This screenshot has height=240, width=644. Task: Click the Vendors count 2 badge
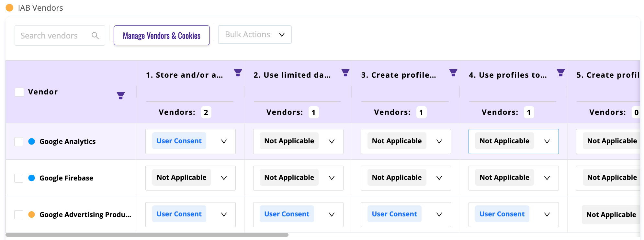point(206,113)
